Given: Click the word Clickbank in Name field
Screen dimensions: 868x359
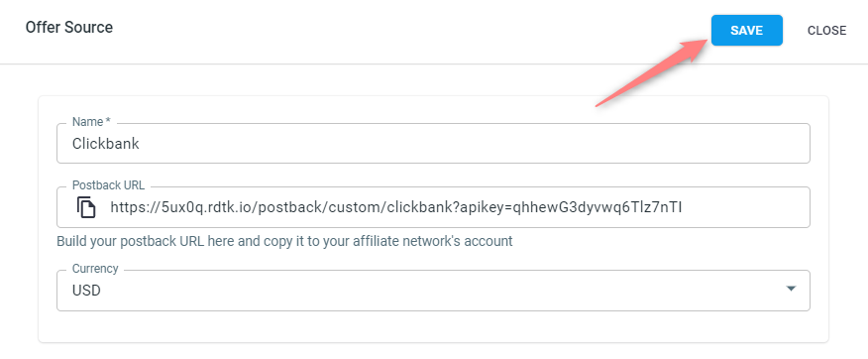Looking at the screenshot, I should [x=106, y=144].
